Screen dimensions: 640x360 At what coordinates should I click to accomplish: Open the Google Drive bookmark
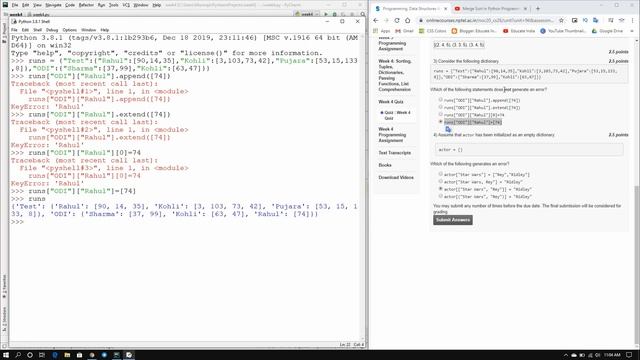[608, 31]
